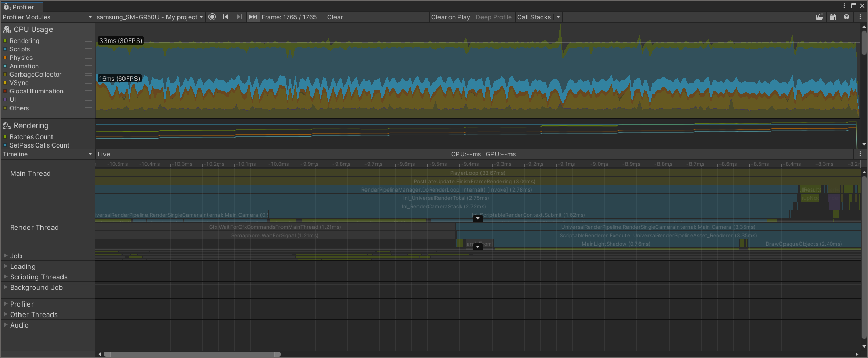The image size is (868, 358).
Task: Click the timeline vertical scrollbar thumb
Action: point(864,257)
